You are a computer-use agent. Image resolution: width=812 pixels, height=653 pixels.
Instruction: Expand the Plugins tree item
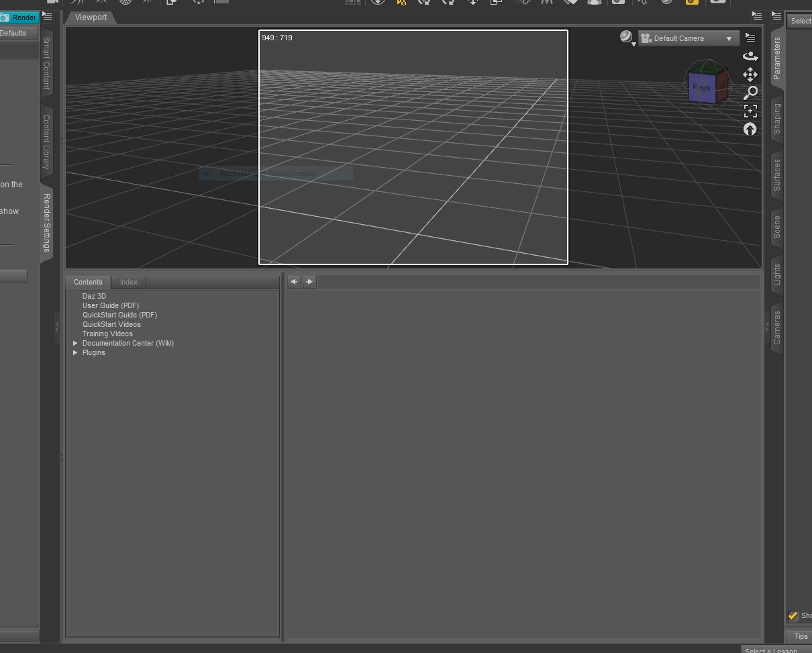(76, 352)
